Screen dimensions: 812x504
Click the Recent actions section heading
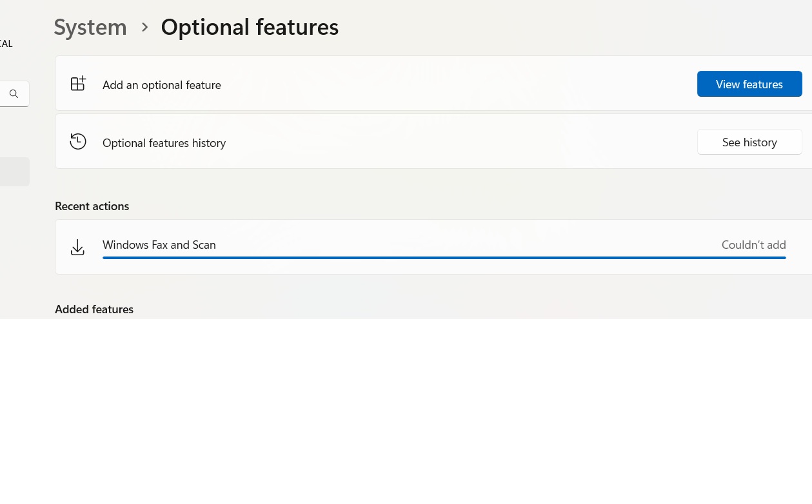point(92,205)
